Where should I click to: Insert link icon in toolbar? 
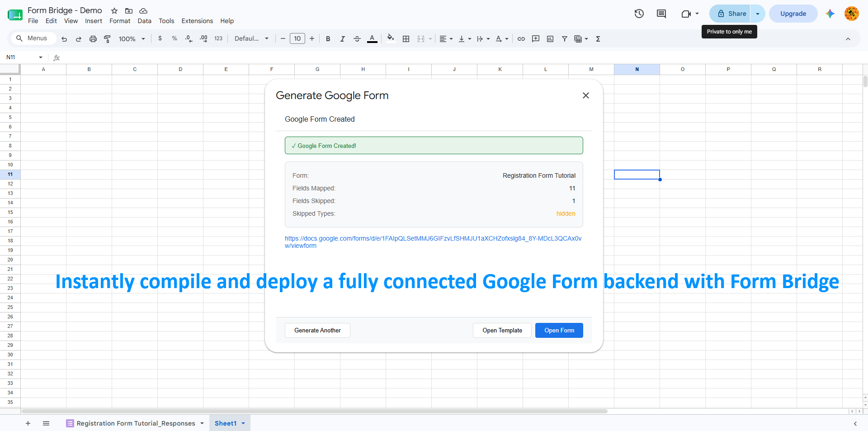pyautogui.click(x=521, y=39)
